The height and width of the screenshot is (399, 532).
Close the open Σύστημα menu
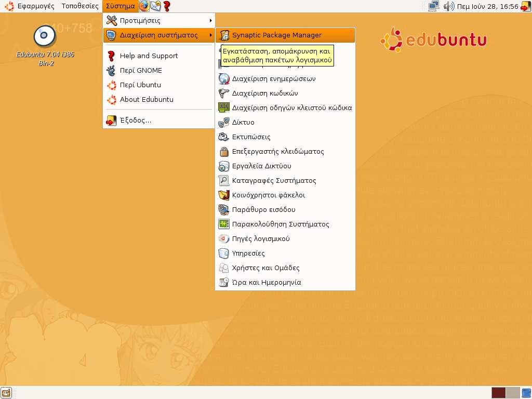[x=120, y=6]
